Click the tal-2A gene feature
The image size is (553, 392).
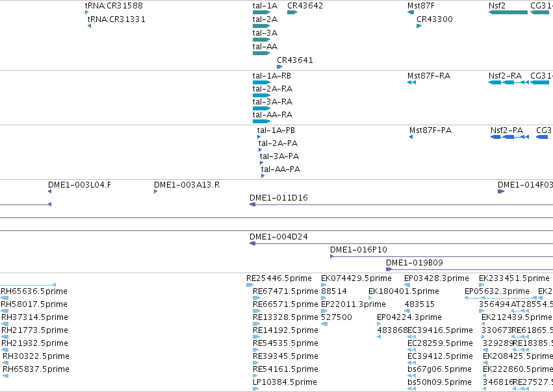point(261,26)
